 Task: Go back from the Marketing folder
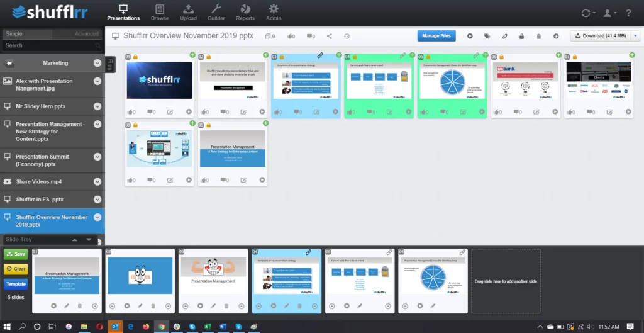pyautogui.click(x=9, y=64)
